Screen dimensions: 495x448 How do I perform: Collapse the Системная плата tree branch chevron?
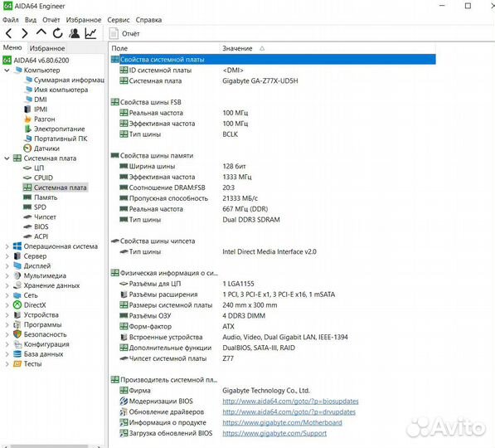tap(7, 158)
